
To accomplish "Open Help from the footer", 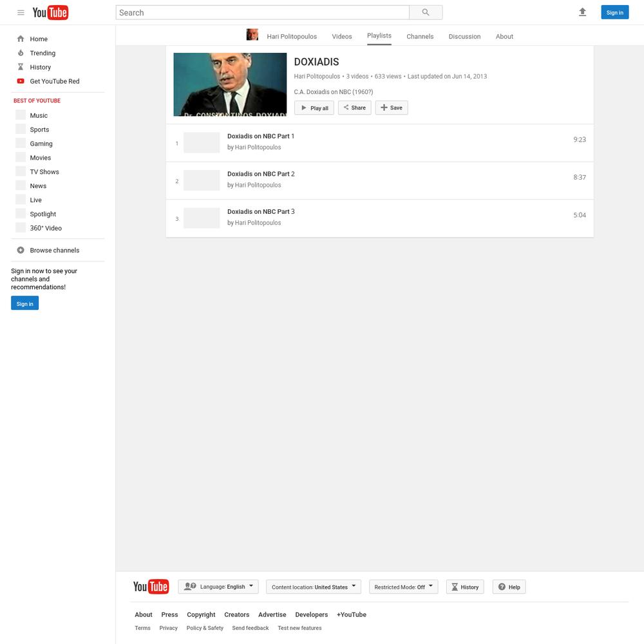I will (x=509, y=587).
